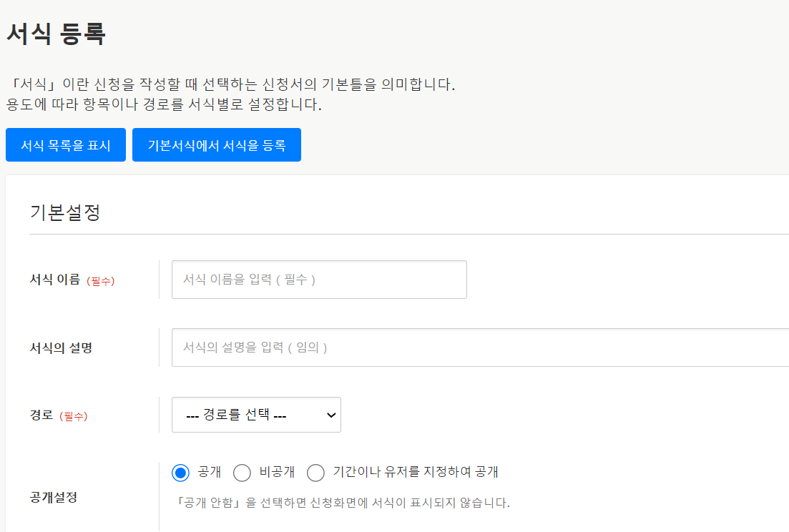The width and height of the screenshot is (789, 532).
Task: Click the red 필수 marker beside 서식 이름
Action: click(x=100, y=281)
